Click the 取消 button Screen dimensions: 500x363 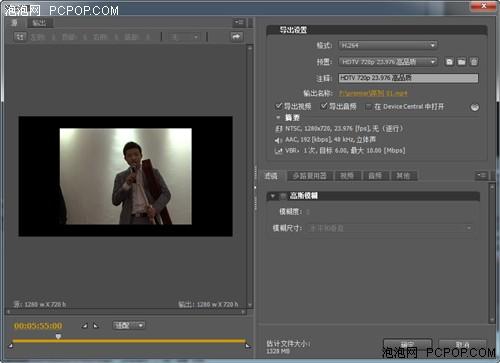(463, 344)
